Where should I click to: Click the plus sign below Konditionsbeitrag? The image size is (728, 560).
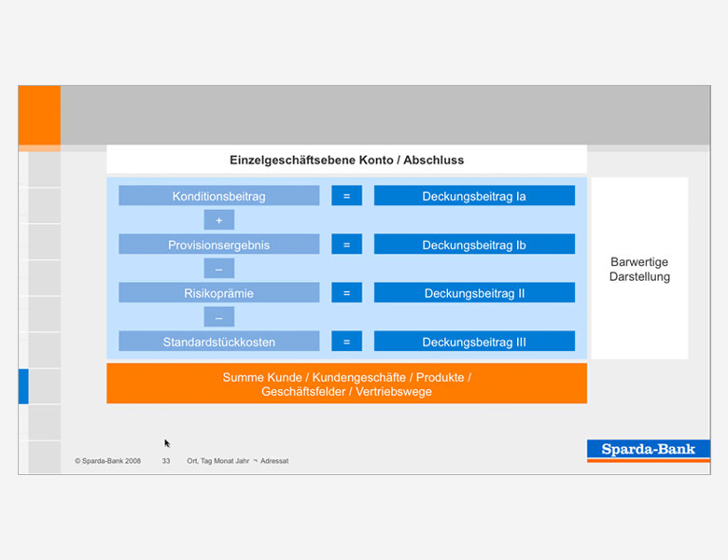219,220
